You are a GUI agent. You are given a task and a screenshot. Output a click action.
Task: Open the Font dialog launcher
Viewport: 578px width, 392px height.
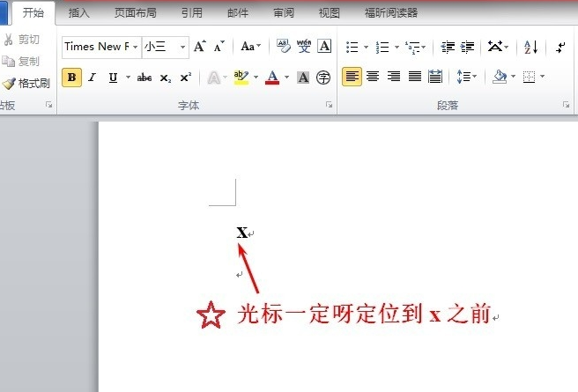(329, 105)
